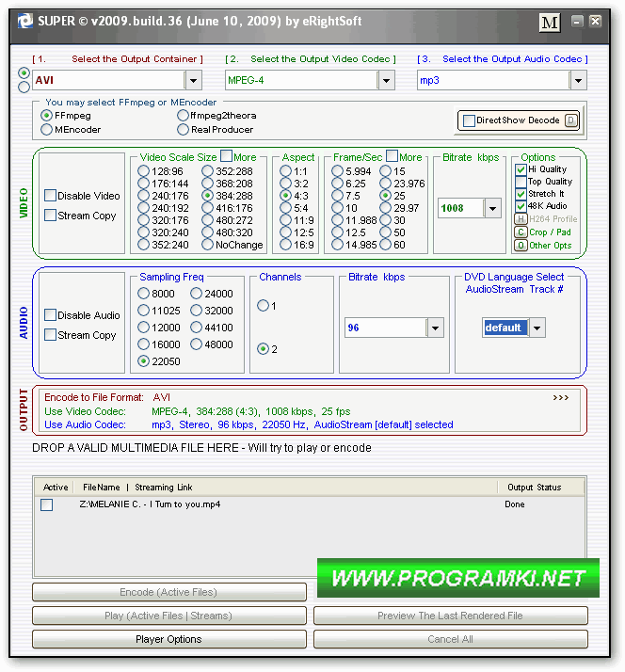625x672 pixels.
Task: Open Output Video Codec dropdown (MPEG-4)
Action: point(386,81)
